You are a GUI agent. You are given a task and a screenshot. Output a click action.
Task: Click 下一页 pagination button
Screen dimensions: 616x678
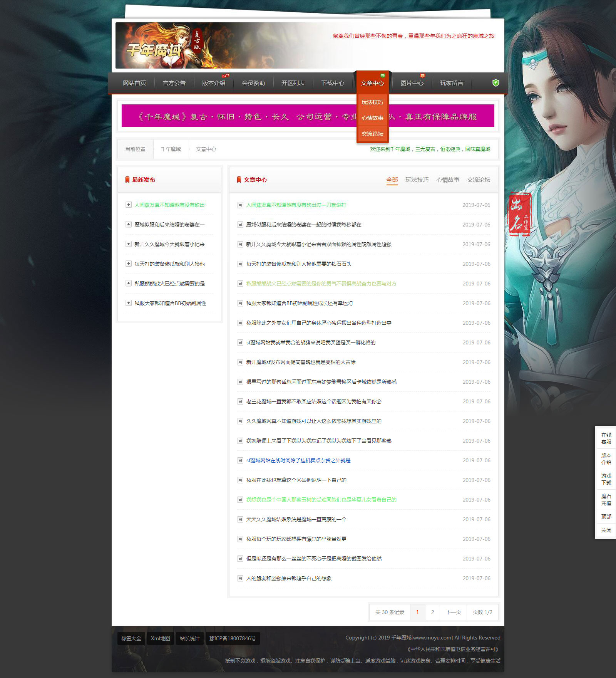click(x=453, y=612)
